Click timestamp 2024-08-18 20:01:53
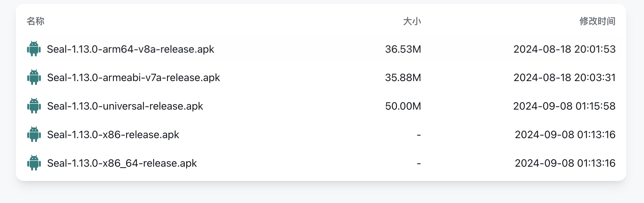 [564, 49]
